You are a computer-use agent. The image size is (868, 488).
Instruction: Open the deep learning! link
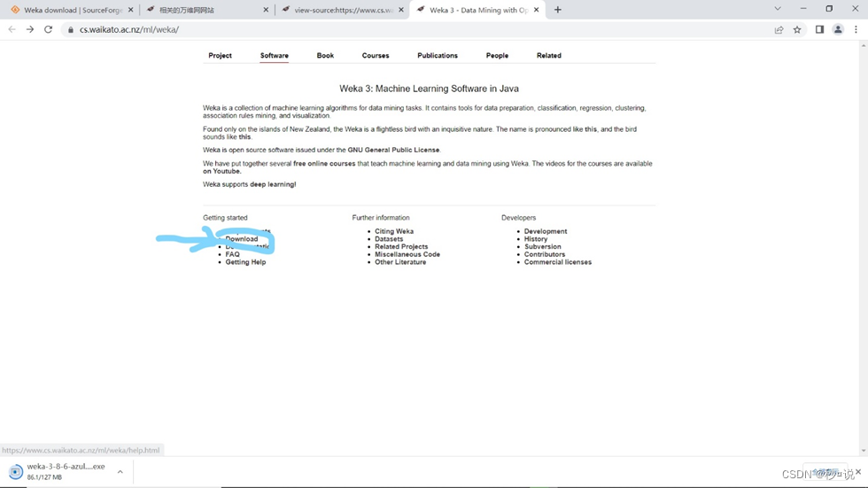coord(273,184)
